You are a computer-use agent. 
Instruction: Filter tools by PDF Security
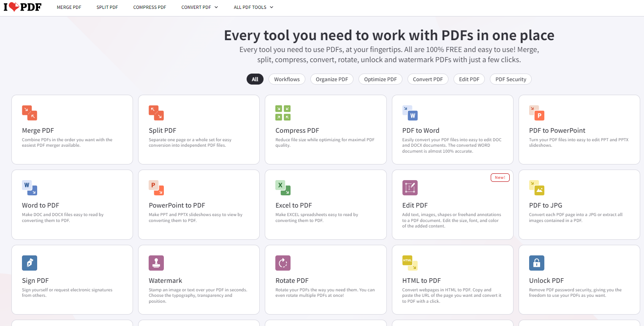pos(511,79)
